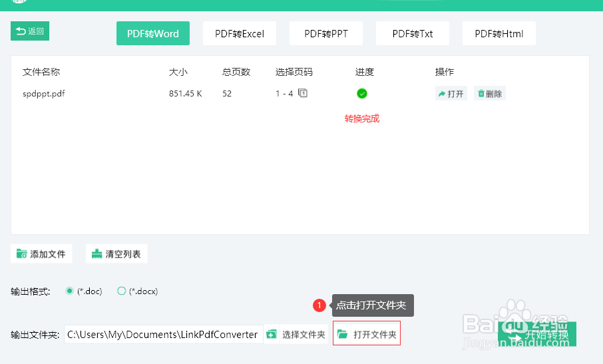Click the red 转换完成 status text
This screenshot has width=603, height=364.
coord(362,118)
